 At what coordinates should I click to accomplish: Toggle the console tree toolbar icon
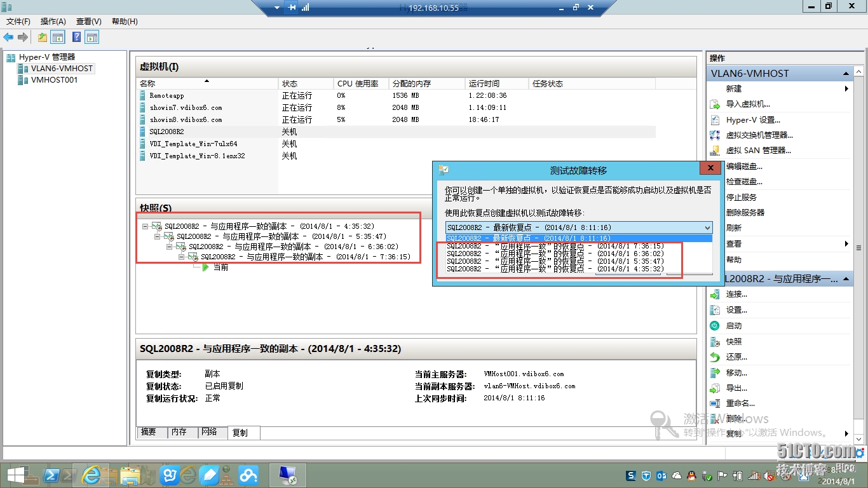coord(58,37)
